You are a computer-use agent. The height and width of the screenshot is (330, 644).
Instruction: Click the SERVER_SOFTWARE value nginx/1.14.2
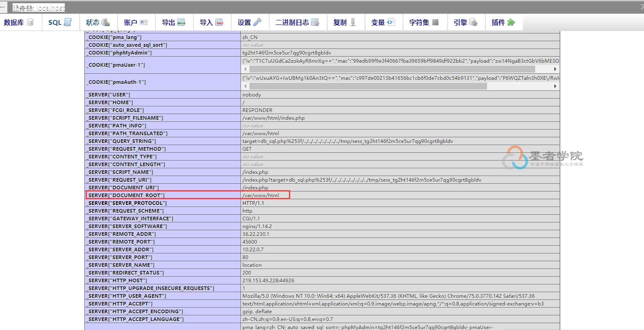(x=257, y=226)
